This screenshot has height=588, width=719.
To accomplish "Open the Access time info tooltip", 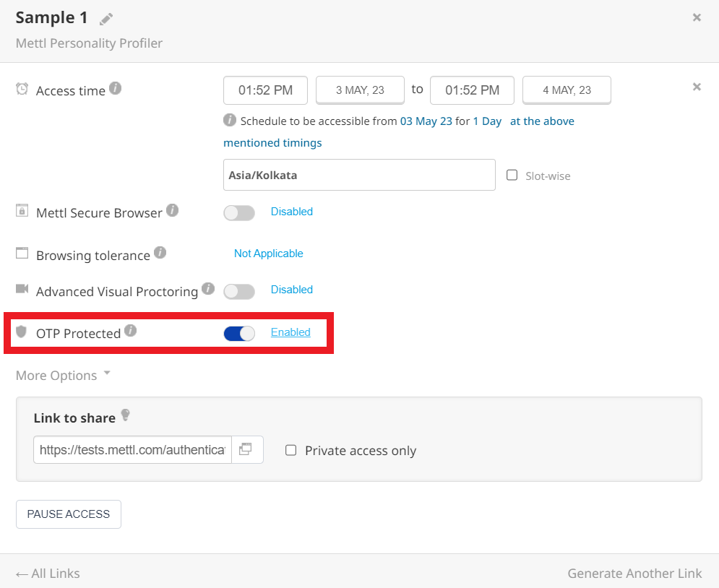I will (115, 88).
